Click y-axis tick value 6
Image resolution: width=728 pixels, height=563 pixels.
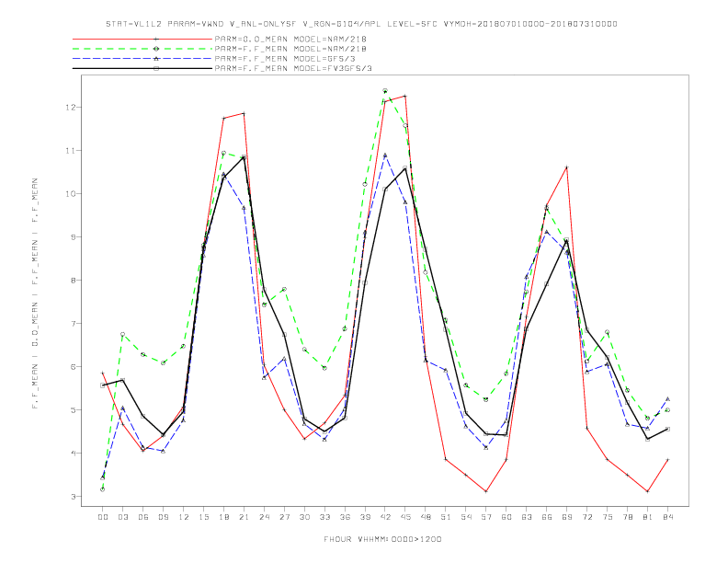click(x=73, y=366)
